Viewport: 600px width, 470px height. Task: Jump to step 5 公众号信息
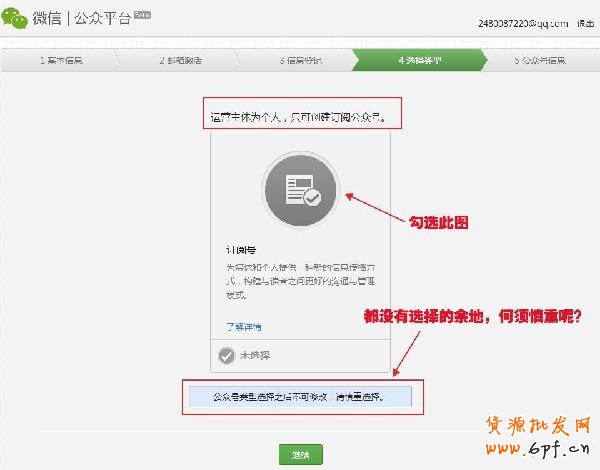[540, 60]
